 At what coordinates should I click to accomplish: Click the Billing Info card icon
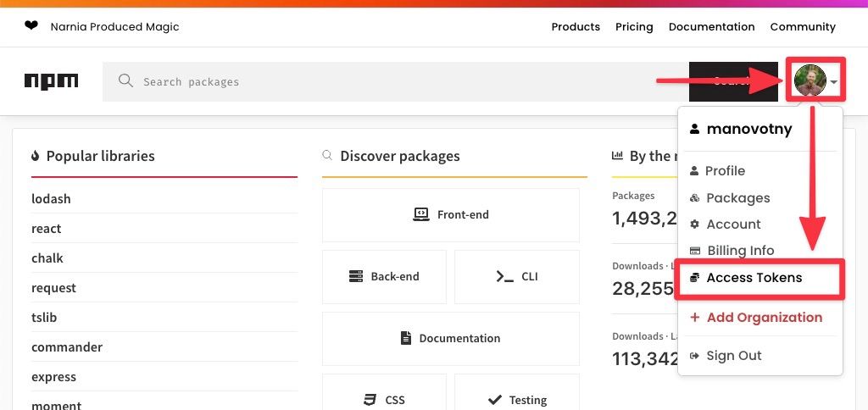695,251
